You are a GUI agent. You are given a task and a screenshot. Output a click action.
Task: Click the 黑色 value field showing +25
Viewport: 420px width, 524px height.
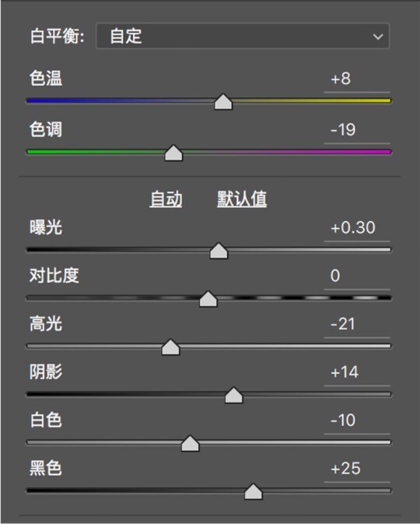[x=357, y=469]
